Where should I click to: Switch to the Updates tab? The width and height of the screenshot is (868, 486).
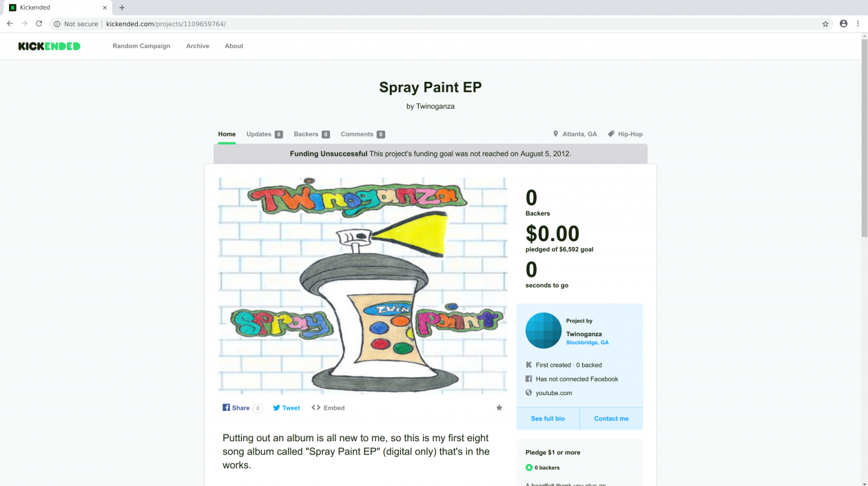(x=259, y=134)
